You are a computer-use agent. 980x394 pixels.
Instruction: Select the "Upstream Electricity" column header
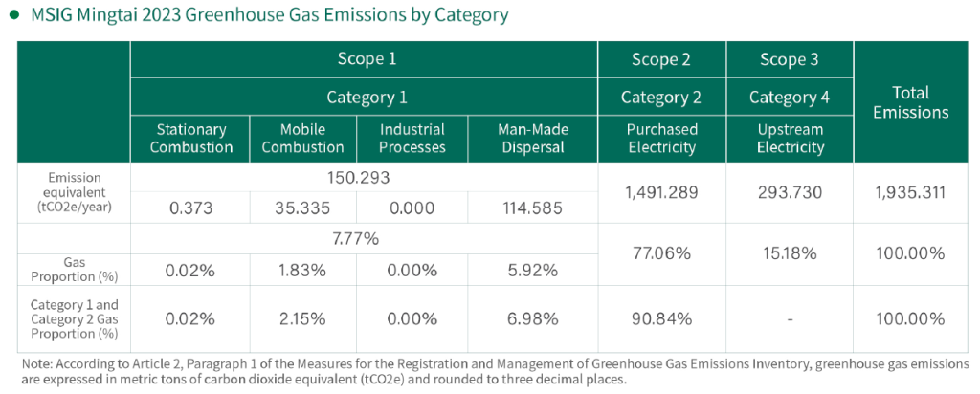(790, 139)
